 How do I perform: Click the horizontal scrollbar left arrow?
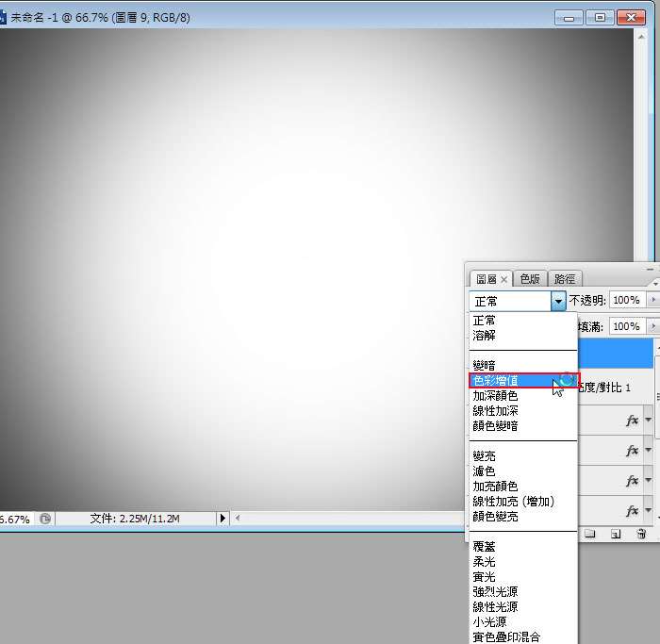coord(239,519)
